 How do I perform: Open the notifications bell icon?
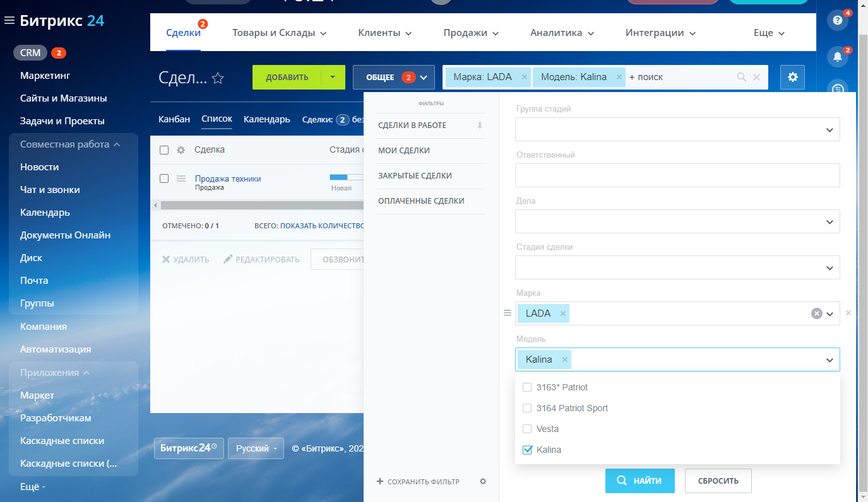tap(838, 57)
